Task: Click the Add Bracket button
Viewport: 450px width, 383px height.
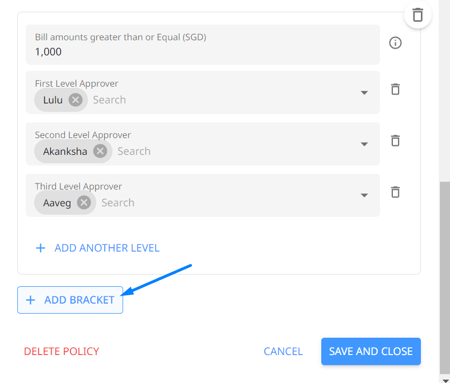Action: 70,300
